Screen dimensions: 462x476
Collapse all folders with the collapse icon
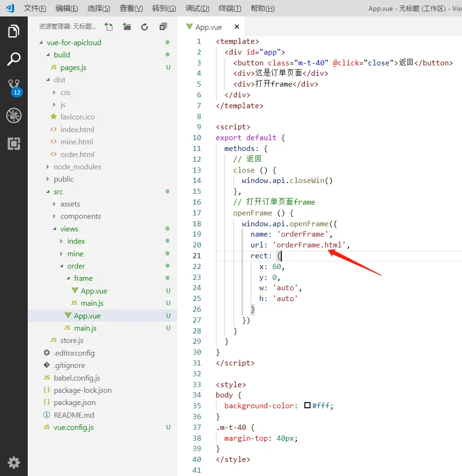coord(163,27)
